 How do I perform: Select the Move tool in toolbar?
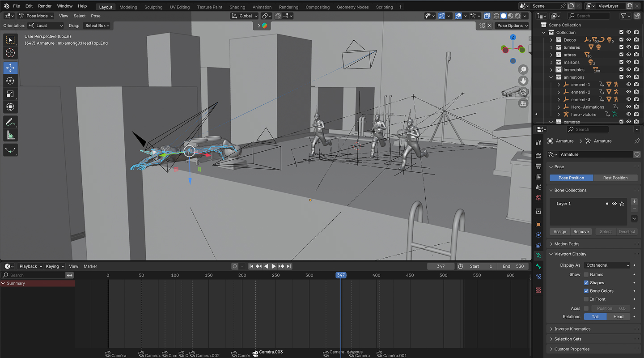[x=10, y=68]
